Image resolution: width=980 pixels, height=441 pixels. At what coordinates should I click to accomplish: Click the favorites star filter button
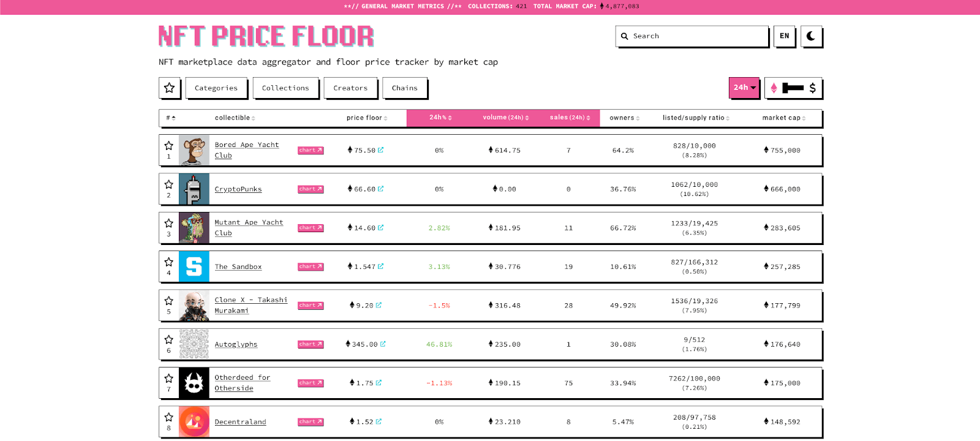coord(170,88)
